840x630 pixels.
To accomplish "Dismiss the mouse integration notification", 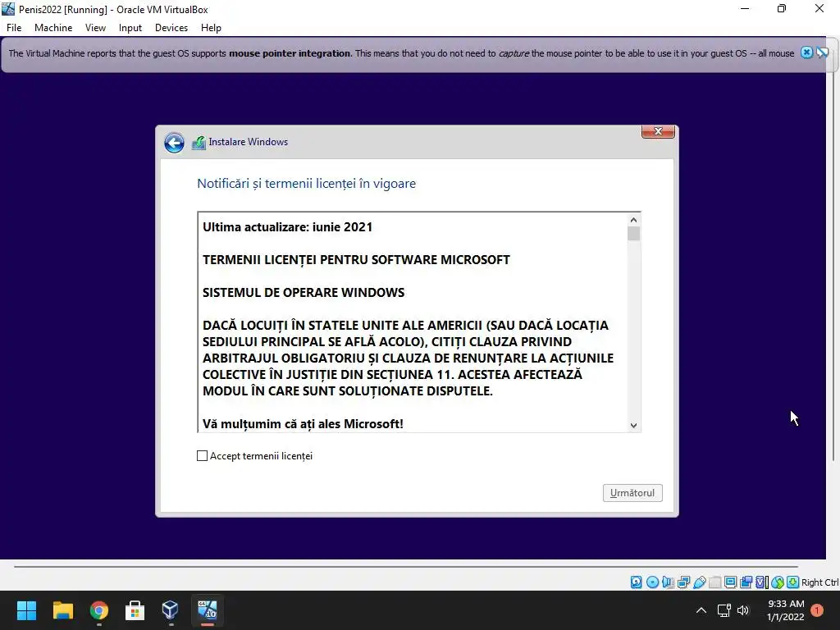I will 807,52.
